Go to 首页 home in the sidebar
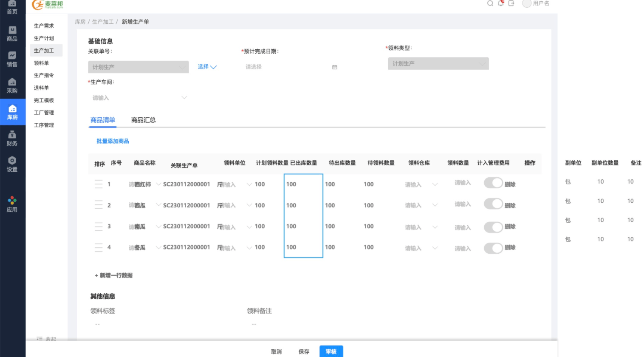Image resolution: width=644 pixels, height=357 pixels. pyautogui.click(x=12, y=8)
